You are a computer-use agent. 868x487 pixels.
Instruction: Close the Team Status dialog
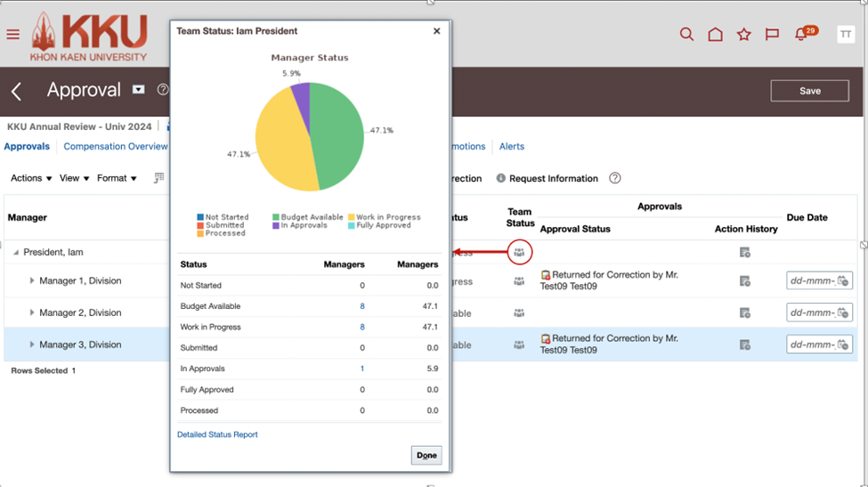436,31
